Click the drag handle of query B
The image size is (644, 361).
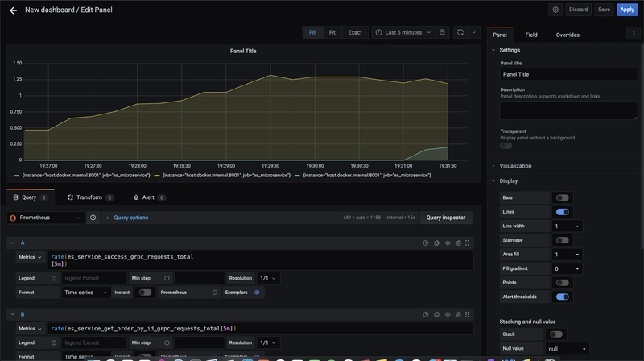[467, 314]
